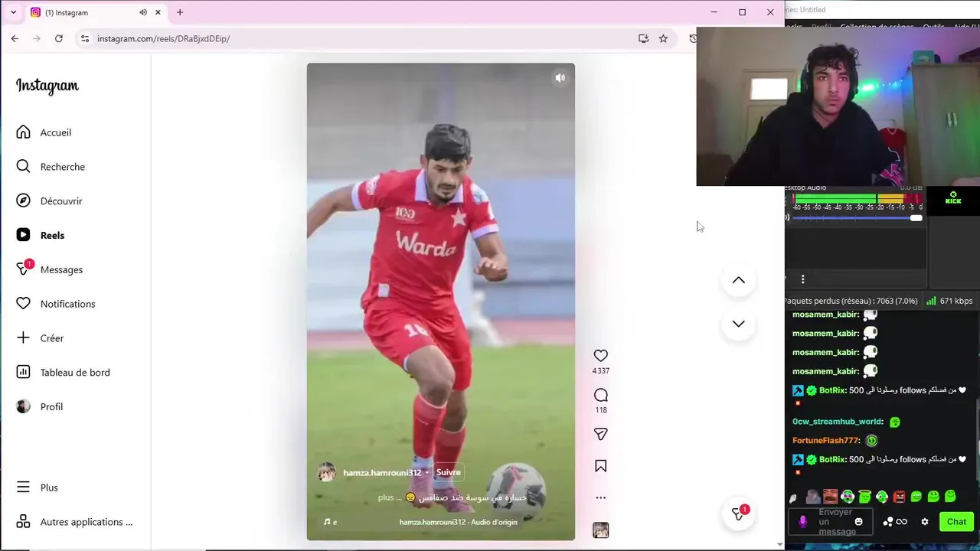
Task: Select Reels in the Instagram sidebar
Action: coord(41,235)
